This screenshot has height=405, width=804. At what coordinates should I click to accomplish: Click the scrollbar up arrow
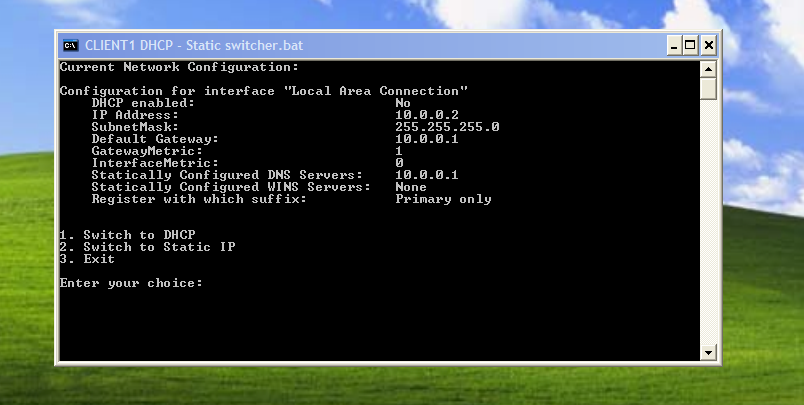point(708,69)
